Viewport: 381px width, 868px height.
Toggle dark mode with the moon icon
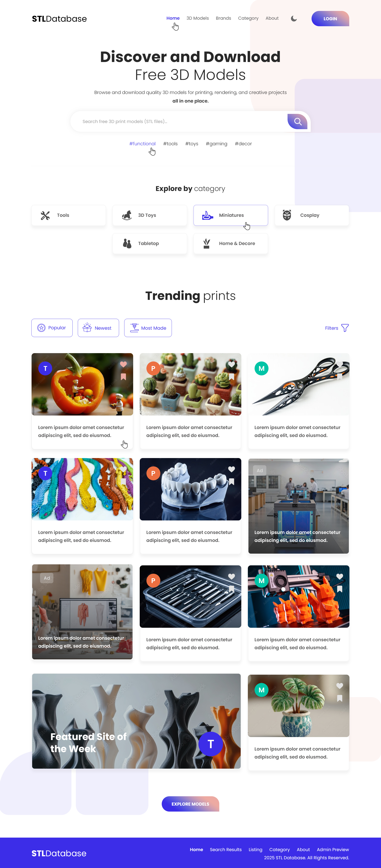coord(294,18)
